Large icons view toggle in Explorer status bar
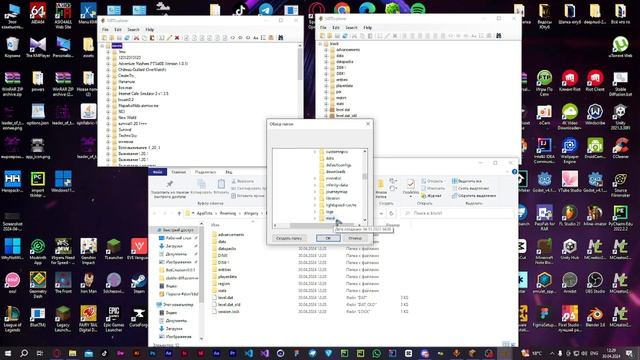Image resolution: width=640 pixels, height=360 pixels. pos(512,344)
